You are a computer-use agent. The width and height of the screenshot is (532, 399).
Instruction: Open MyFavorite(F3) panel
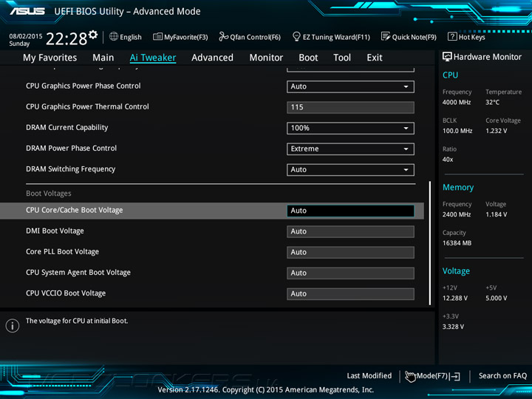(x=180, y=37)
